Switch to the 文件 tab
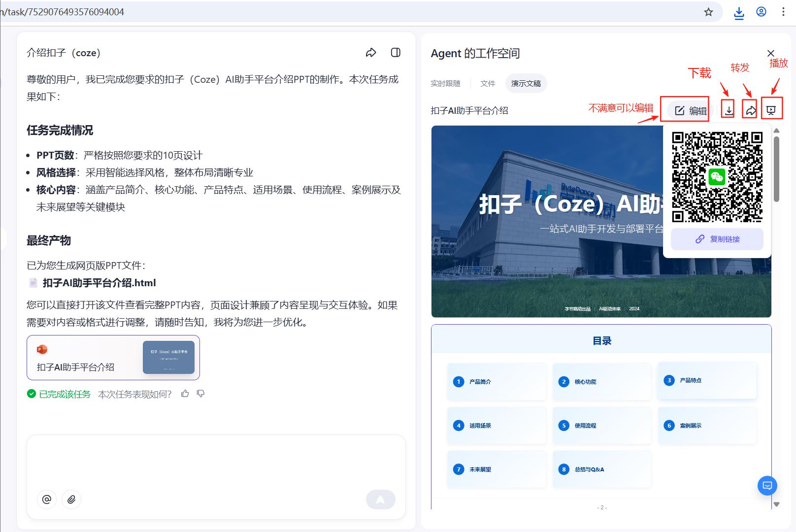Screen dimensions: 796x532 click(x=488, y=83)
